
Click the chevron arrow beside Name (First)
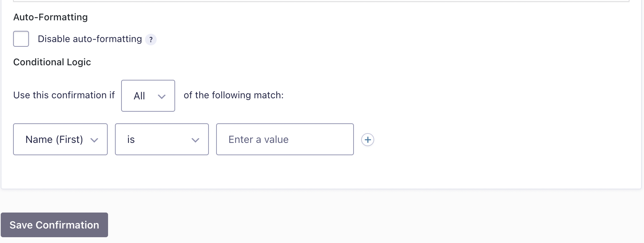click(94, 140)
